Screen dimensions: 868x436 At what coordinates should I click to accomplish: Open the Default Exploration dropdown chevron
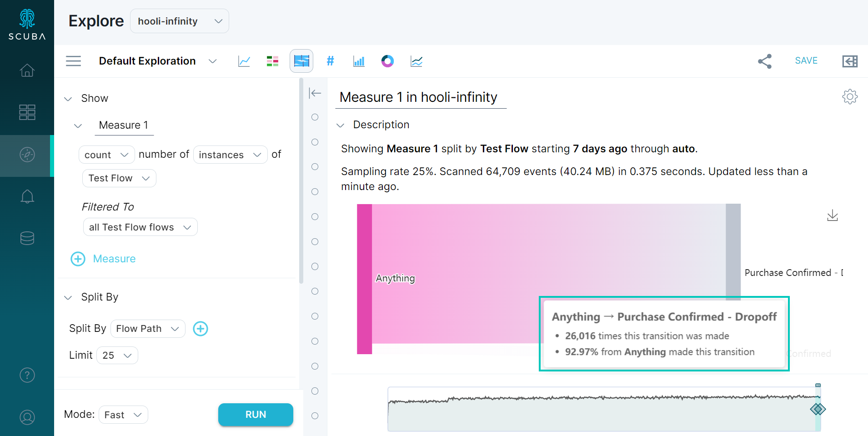pos(212,61)
